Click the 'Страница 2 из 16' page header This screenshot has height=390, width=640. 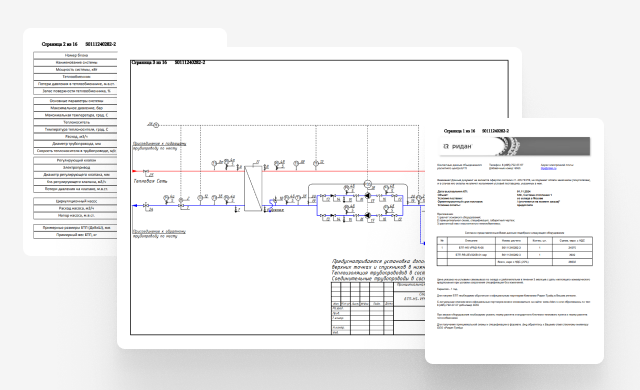[60, 44]
